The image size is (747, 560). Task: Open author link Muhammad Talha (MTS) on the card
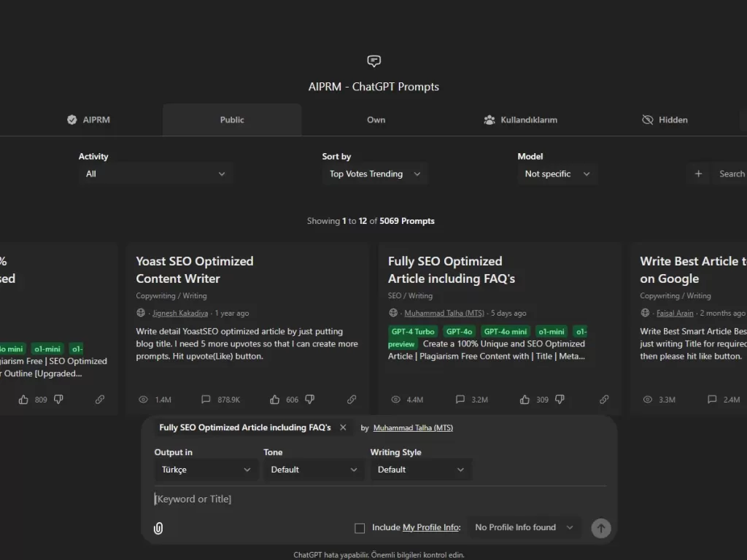[444, 314]
